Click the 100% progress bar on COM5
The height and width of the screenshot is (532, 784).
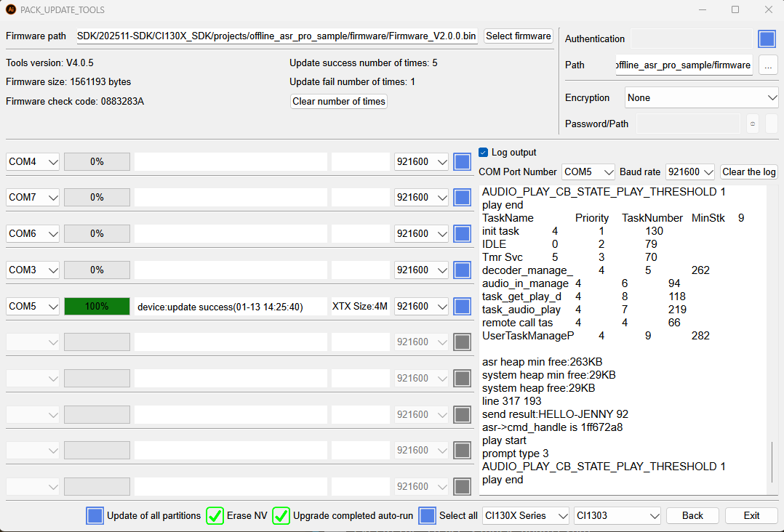click(97, 306)
